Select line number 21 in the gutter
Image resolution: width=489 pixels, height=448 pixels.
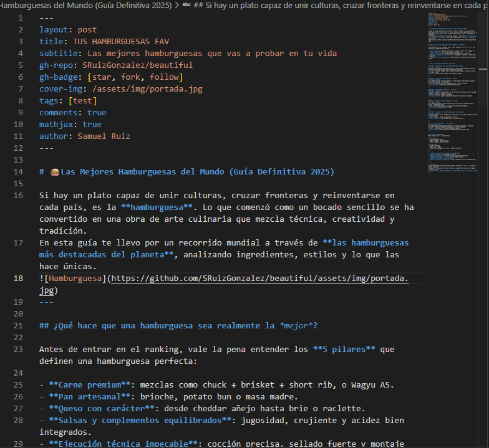click(x=17, y=326)
